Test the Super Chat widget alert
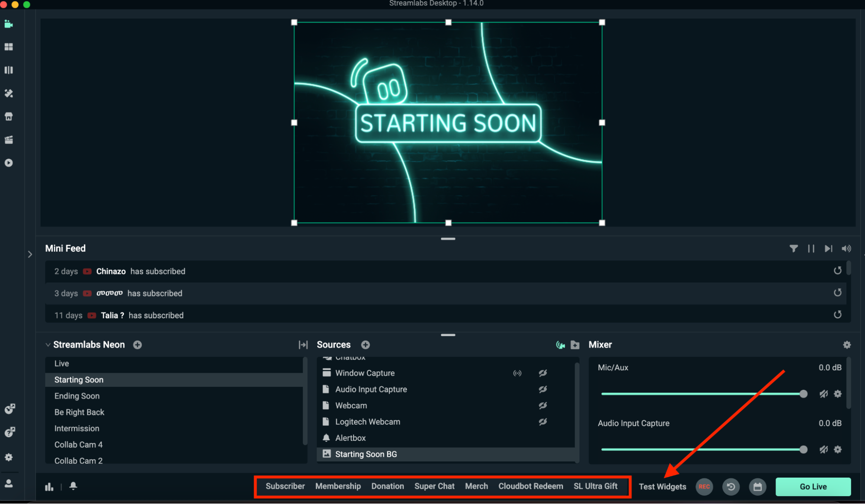The height and width of the screenshot is (504, 865). pyautogui.click(x=434, y=486)
